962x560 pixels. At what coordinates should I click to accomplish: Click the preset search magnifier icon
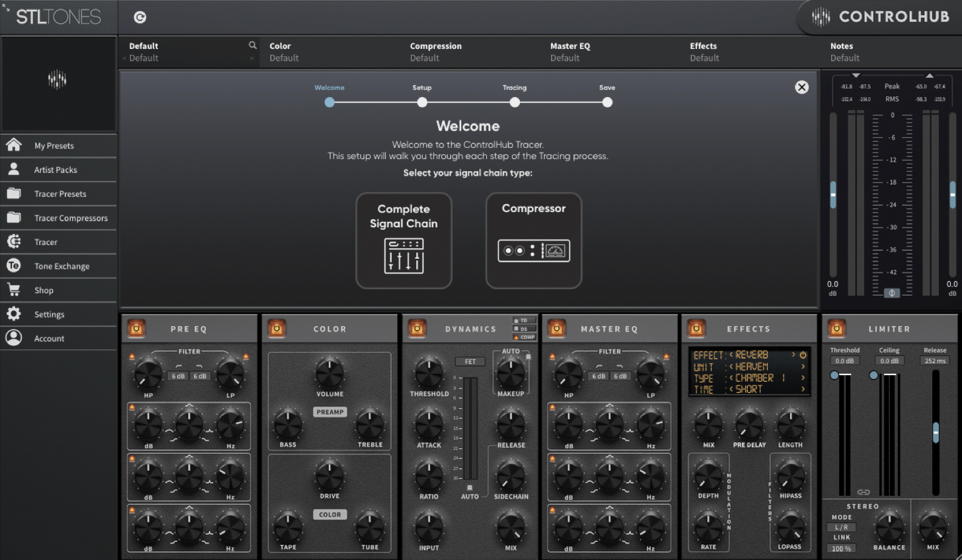click(x=252, y=45)
